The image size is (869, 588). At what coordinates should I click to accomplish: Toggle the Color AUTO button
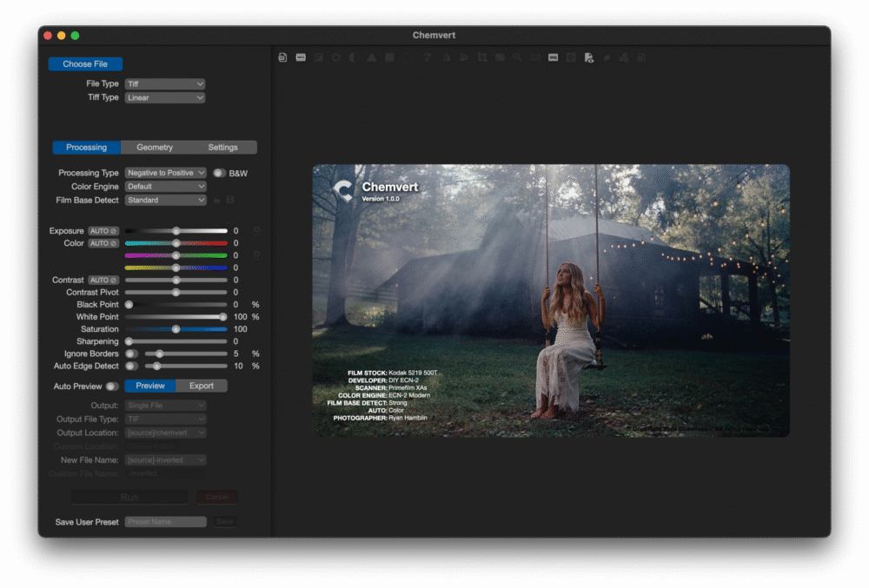pyautogui.click(x=103, y=243)
